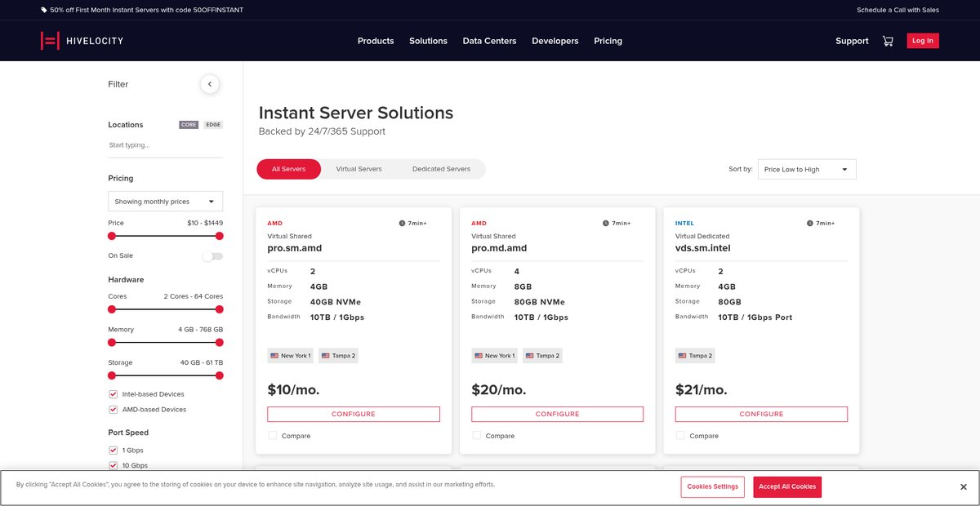This screenshot has width=980, height=506.
Task: Open the Pricing menu
Action: pyautogui.click(x=608, y=41)
